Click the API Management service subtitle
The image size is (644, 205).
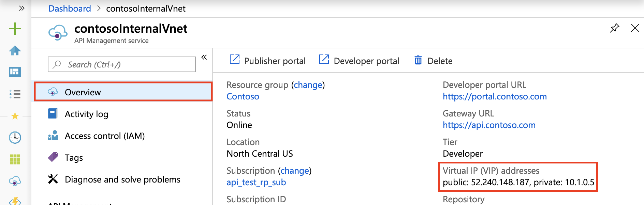point(112,41)
